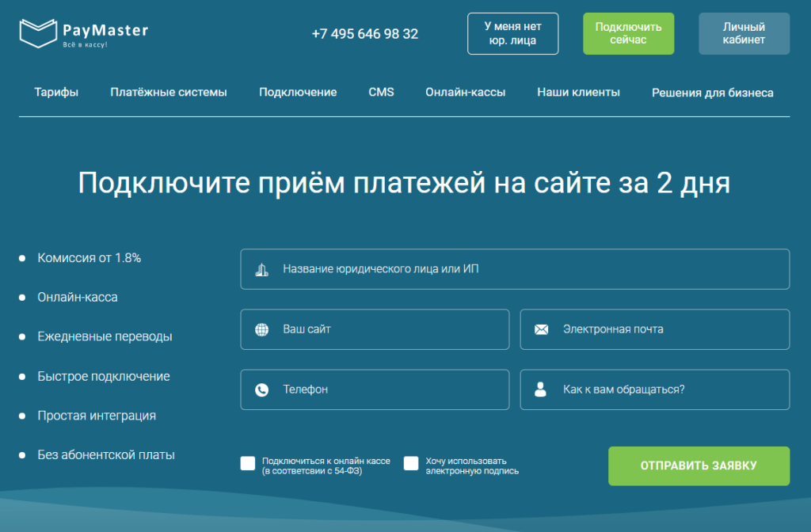
Task: Tick the электронную подпись checkbox
Action: coord(411,464)
